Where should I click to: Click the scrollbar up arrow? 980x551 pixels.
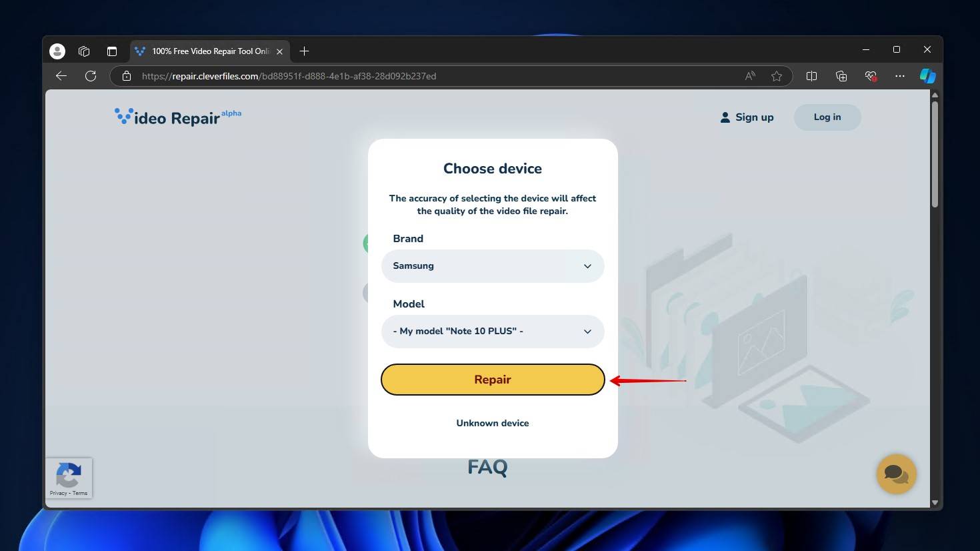point(935,95)
